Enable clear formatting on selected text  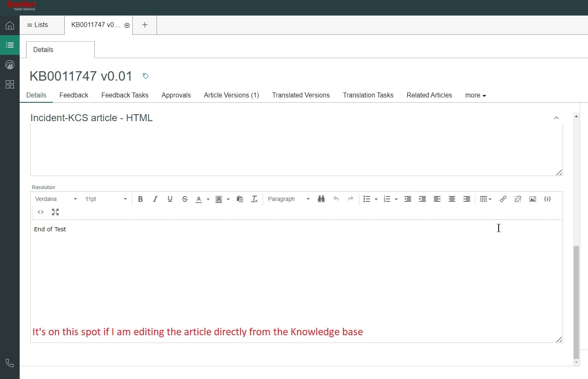click(x=254, y=199)
